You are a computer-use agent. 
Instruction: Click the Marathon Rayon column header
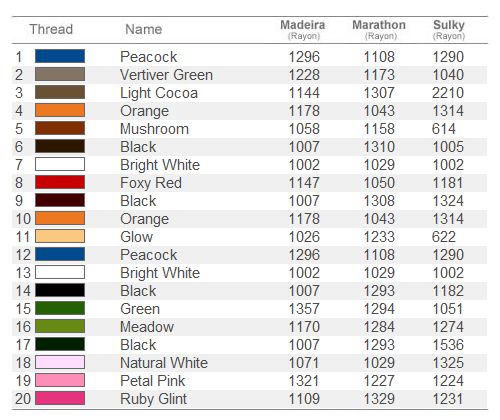pyautogui.click(x=379, y=30)
